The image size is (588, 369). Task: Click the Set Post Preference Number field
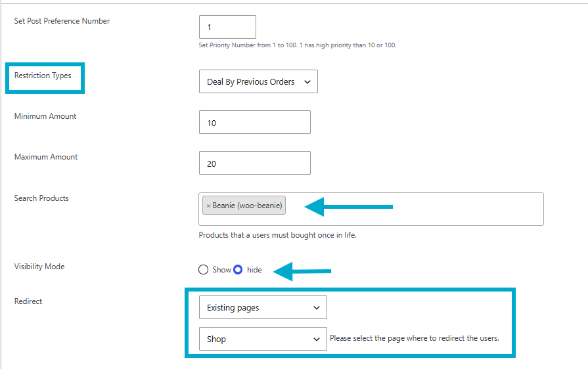(x=227, y=27)
